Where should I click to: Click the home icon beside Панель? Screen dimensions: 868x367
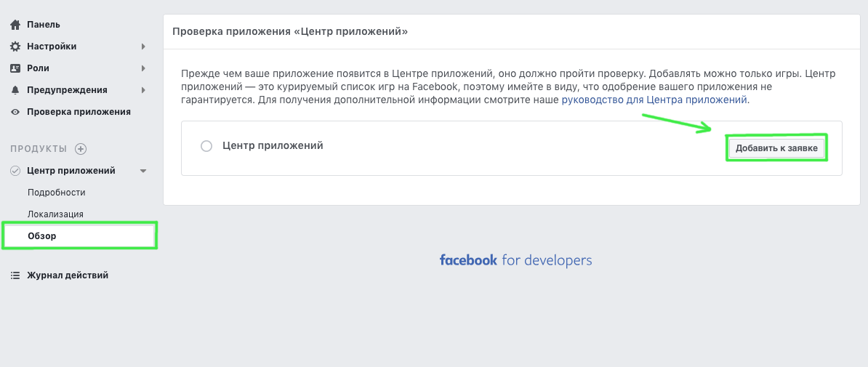pos(15,25)
